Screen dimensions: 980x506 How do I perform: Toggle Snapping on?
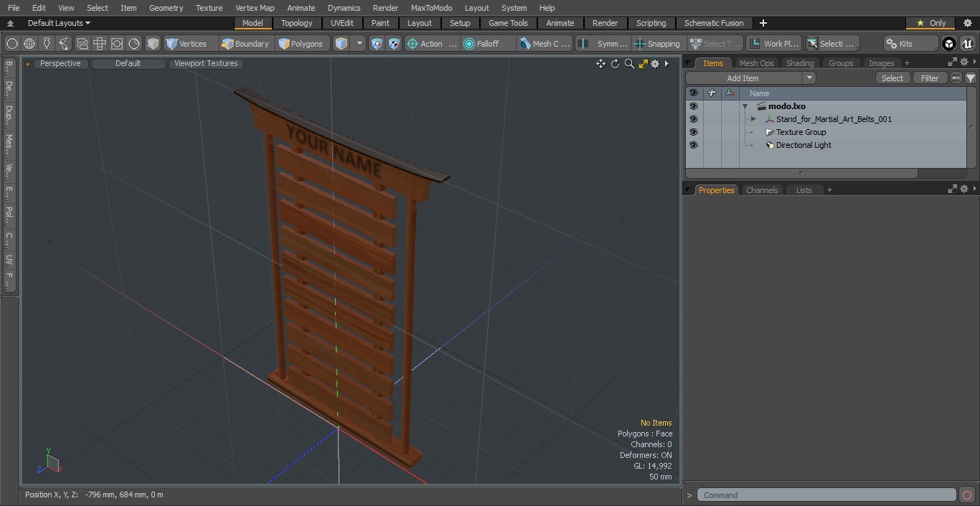658,44
